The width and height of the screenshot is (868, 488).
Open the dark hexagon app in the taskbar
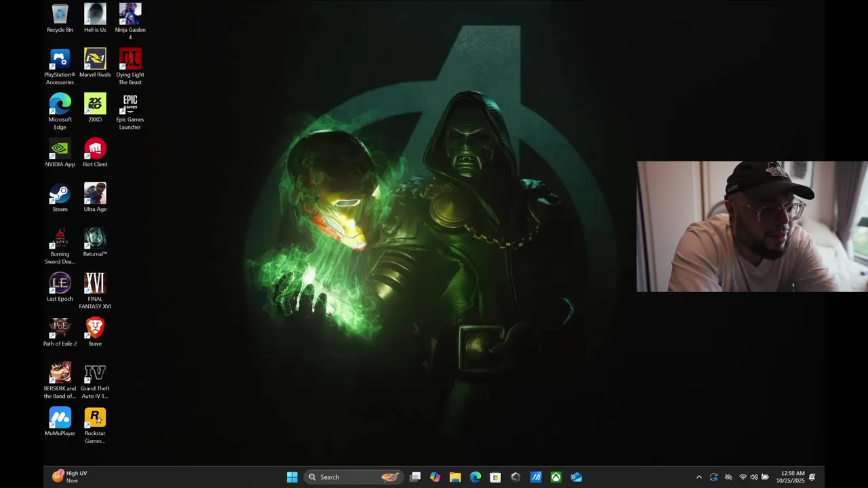coord(515,477)
